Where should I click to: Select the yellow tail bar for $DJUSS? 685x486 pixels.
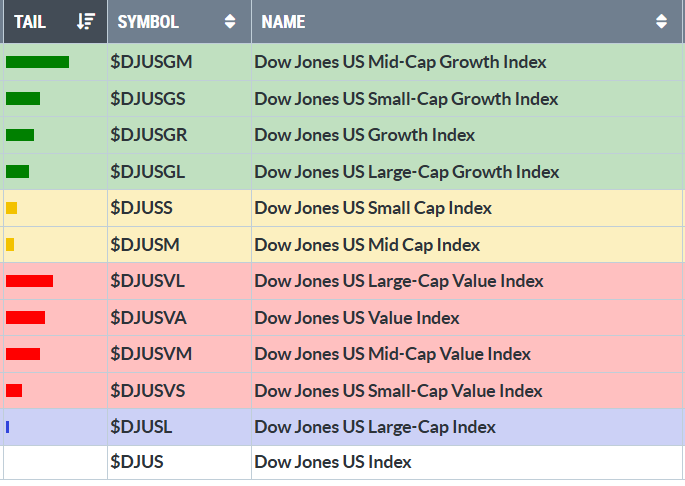point(12,208)
